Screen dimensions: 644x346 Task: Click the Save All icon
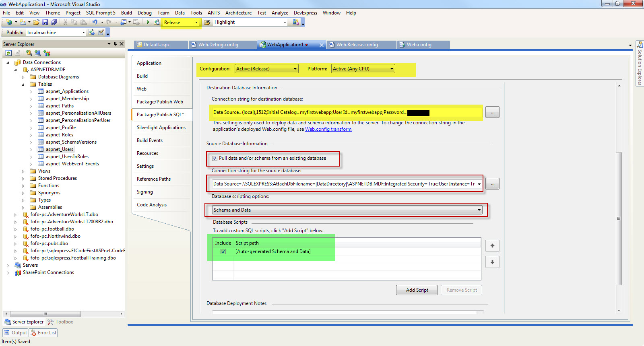tap(54, 22)
